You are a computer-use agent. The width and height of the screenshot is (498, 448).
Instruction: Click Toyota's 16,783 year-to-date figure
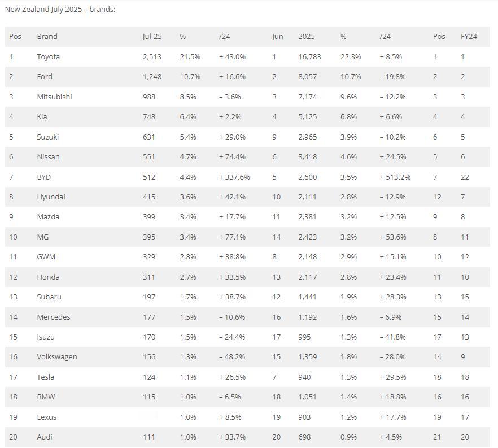pos(309,57)
